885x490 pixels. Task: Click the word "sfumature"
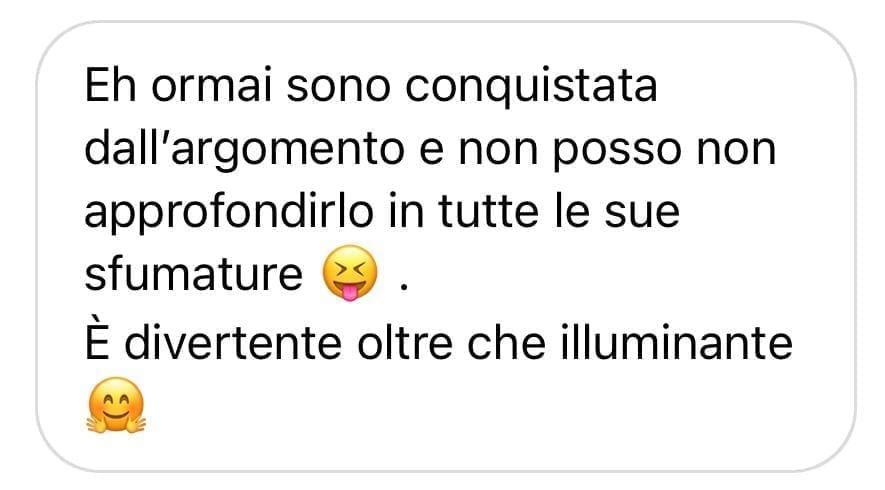coord(194,275)
